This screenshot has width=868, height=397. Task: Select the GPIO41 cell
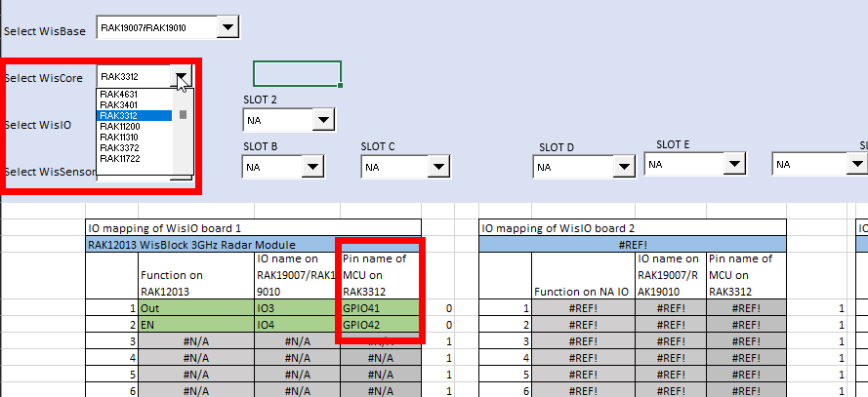click(x=380, y=307)
